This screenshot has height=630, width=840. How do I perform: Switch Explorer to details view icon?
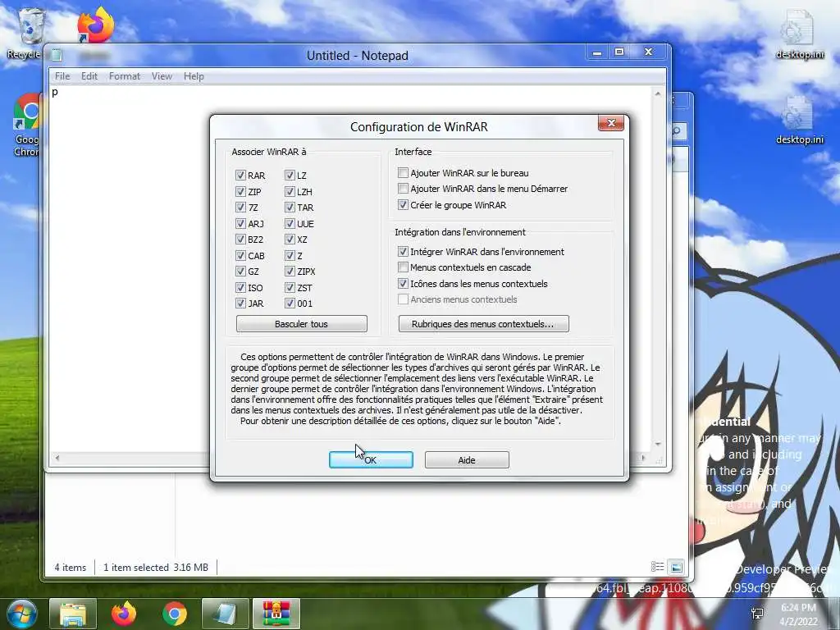(657, 567)
